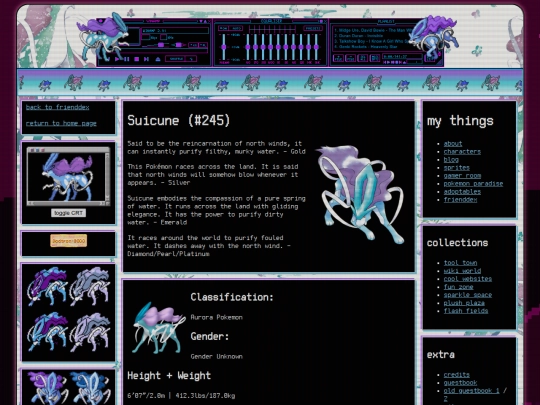Open 'sprites' in my things
Image resolution: width=540 pixels, height=405 pixels.
[457, 168]
